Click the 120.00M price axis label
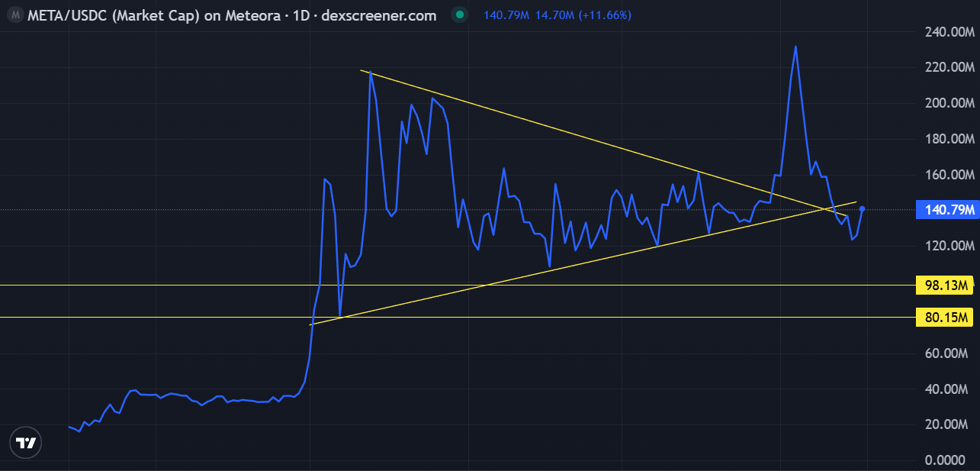The width and height of the screenshot is (980, 471). tap(949, 246)
